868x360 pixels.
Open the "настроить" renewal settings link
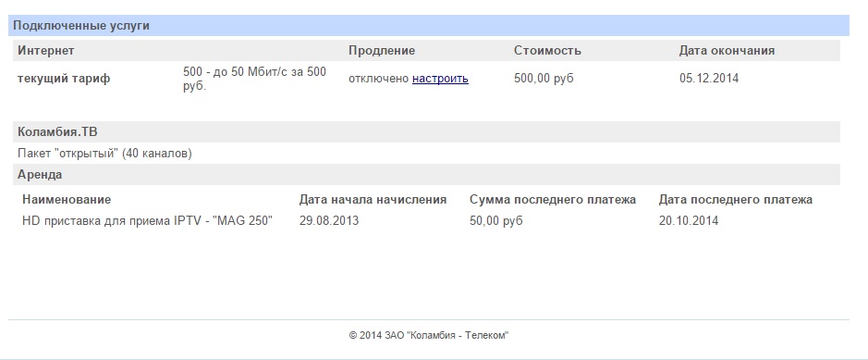pos(440,79)
